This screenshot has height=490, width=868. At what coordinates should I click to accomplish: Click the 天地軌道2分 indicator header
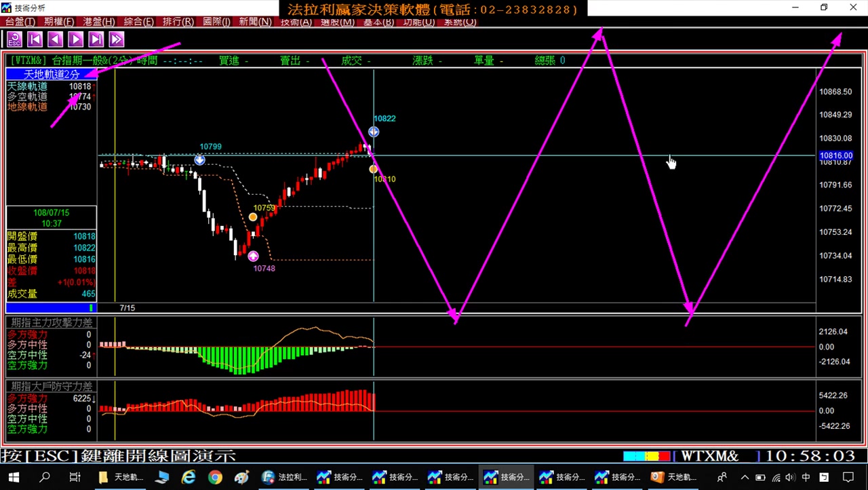point(52,74)
